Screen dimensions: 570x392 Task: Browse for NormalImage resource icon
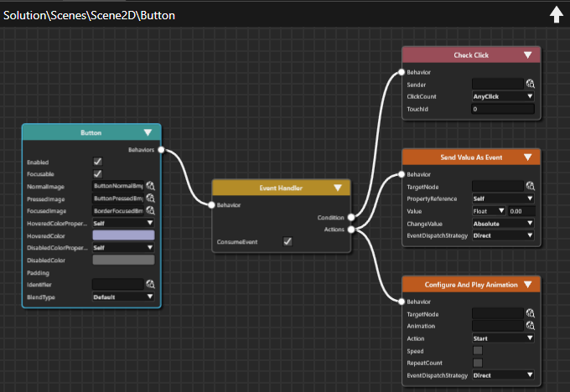tap(151, 186)
